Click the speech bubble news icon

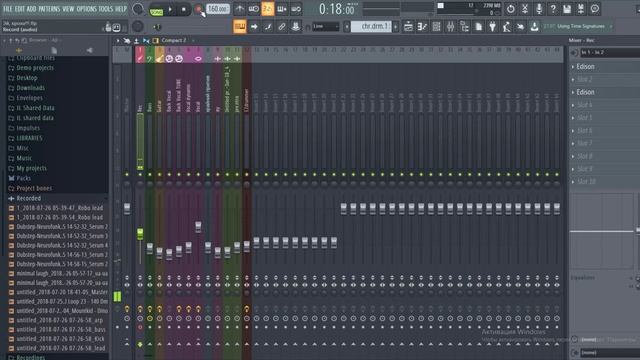click(x=595, y=9)
